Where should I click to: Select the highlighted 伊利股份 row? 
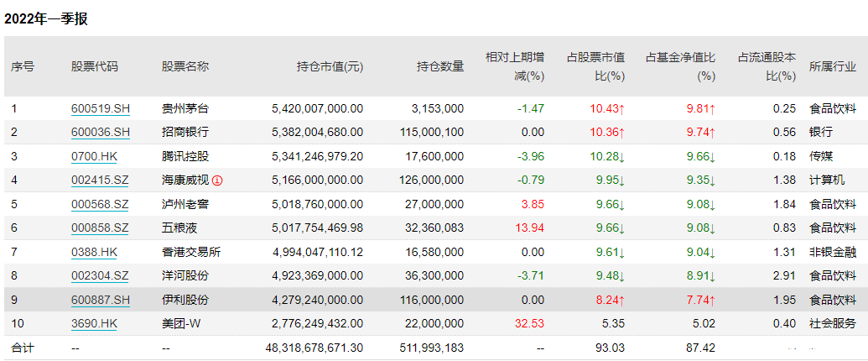pos(434,300)
